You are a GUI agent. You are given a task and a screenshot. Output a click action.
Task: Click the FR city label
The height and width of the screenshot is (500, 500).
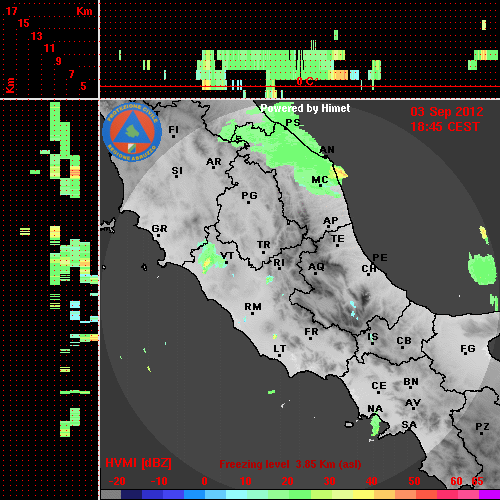coord(311,332)
